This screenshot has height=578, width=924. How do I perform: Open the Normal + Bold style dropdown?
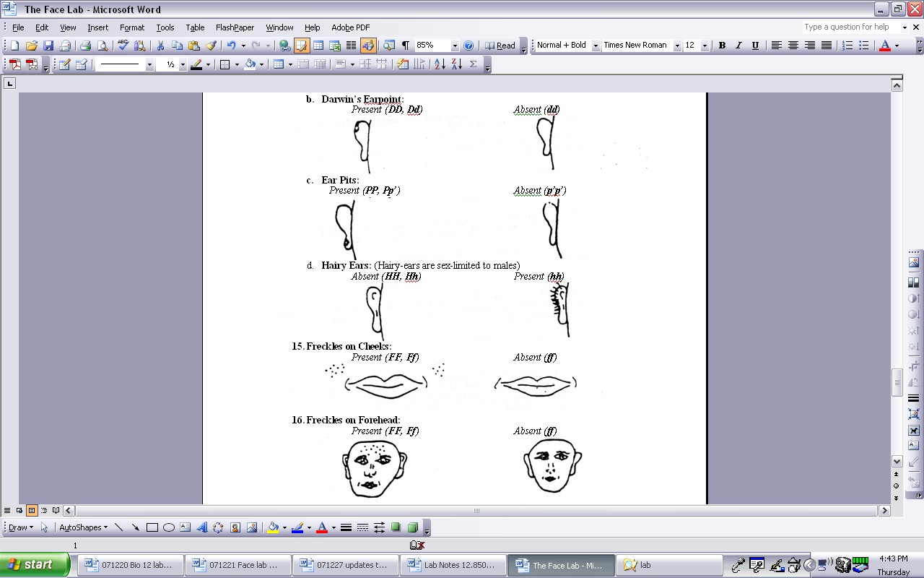(596, 46)
